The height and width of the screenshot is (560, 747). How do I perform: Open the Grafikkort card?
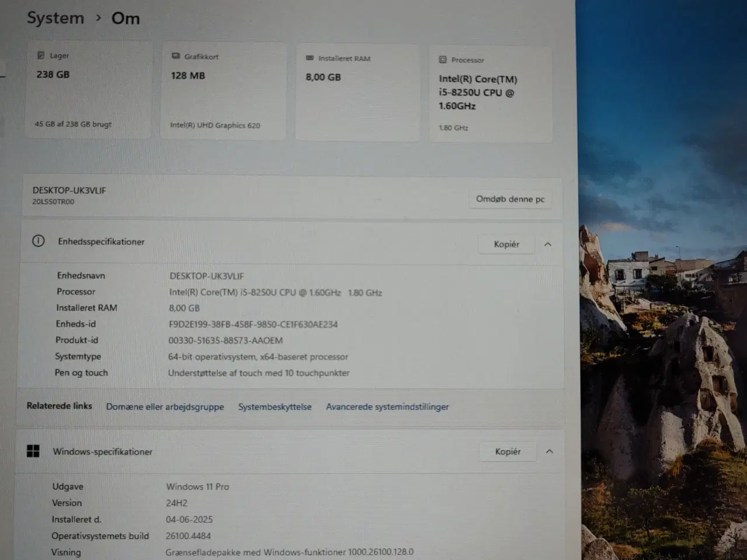[x=224, y=91]
